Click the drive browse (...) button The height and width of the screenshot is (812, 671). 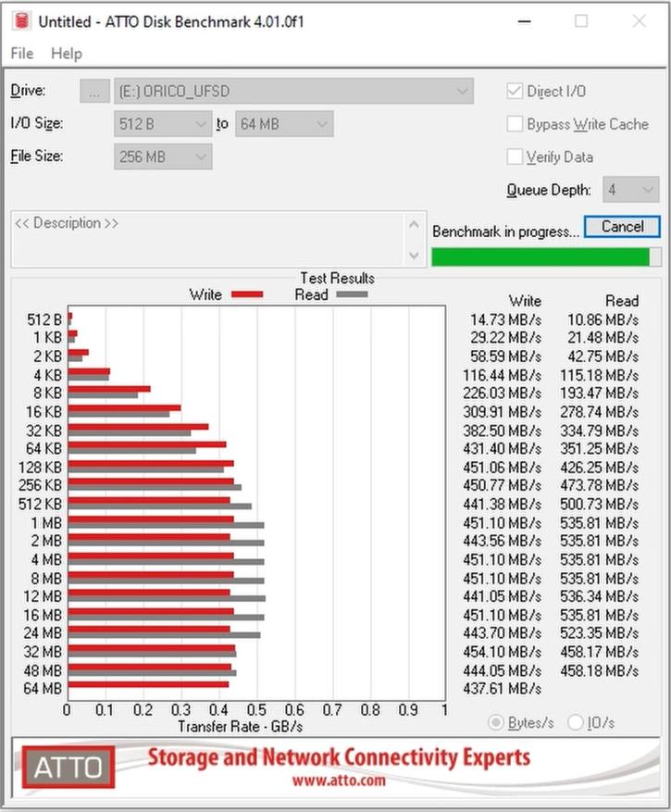94,91
